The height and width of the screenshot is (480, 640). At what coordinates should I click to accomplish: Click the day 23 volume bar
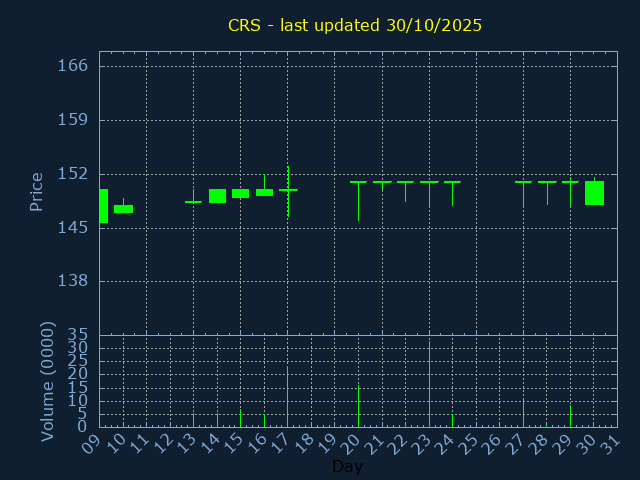click(x=429, y=385)
